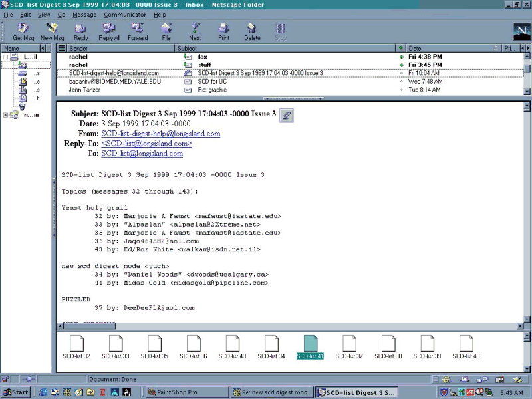Image resolution: width=532 pixels, height=399 pixels.
Task: Print the current message
Action: pos(224,31)
